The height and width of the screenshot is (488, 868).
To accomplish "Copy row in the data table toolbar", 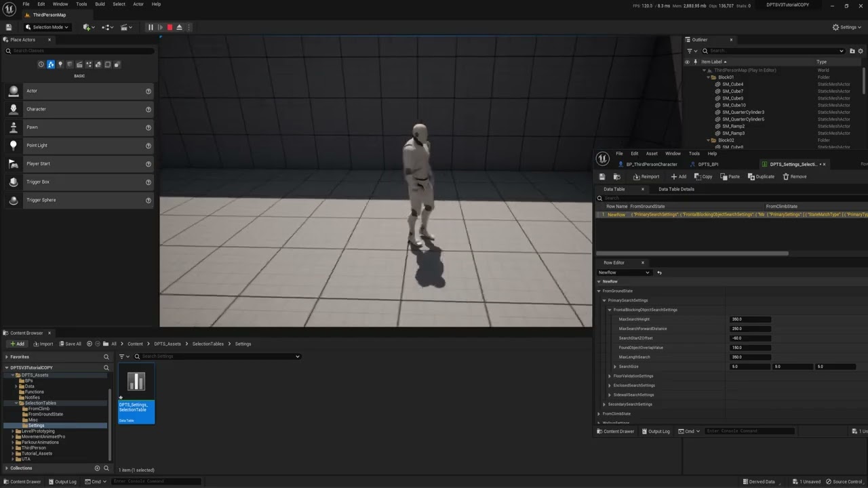I will click(x=703, y=177).
